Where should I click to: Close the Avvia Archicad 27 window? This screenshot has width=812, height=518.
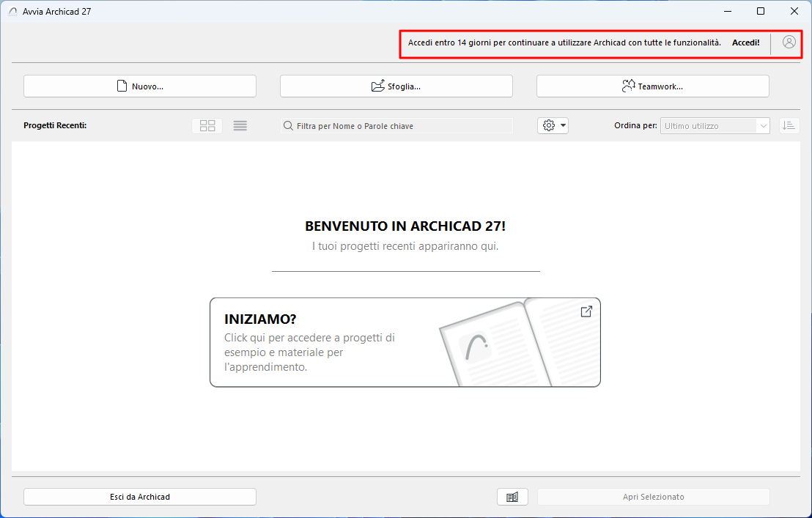pyautogui.click(x=794, y=12)
